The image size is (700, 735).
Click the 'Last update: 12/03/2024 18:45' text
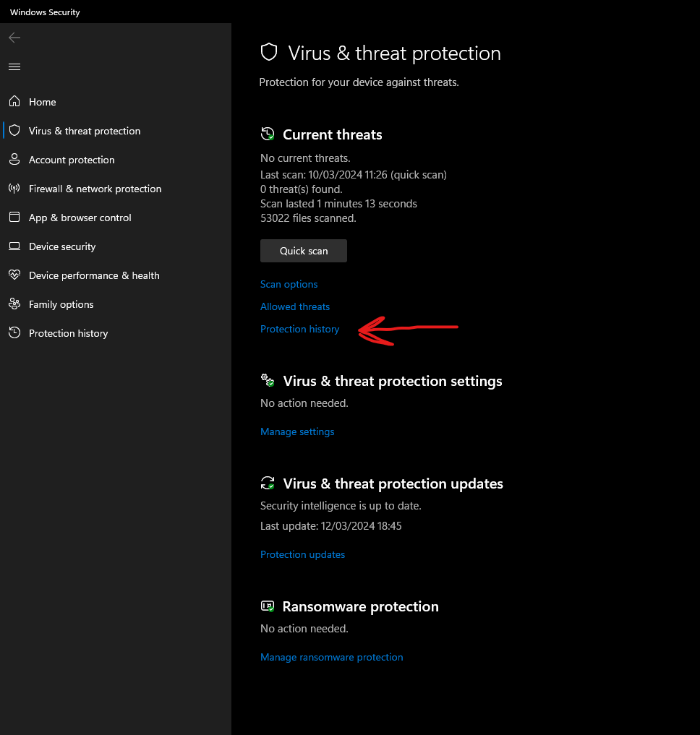[x=331, y=526]
